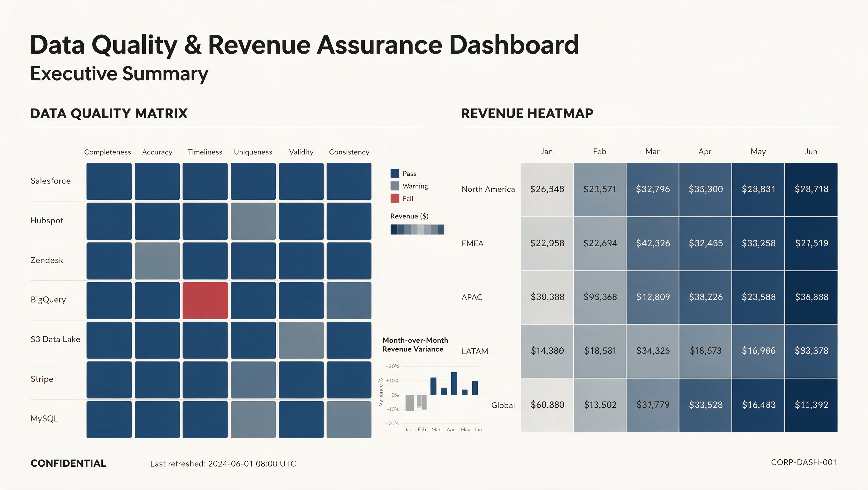Click the Pass legend color swatch
This screenshot has height=490, width=868.
[x=395, y=174]
